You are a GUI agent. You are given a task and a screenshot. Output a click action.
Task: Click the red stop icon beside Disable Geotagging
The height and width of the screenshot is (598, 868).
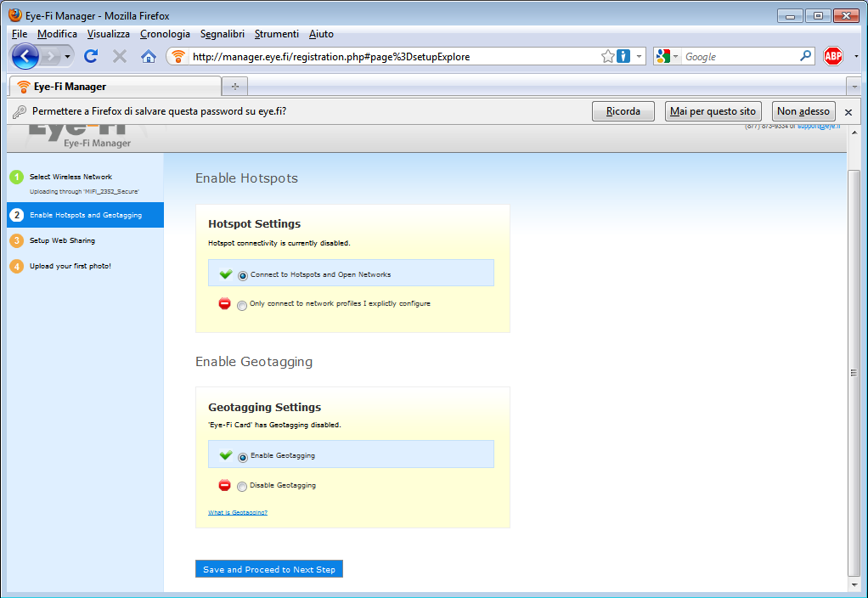point(224,485)
